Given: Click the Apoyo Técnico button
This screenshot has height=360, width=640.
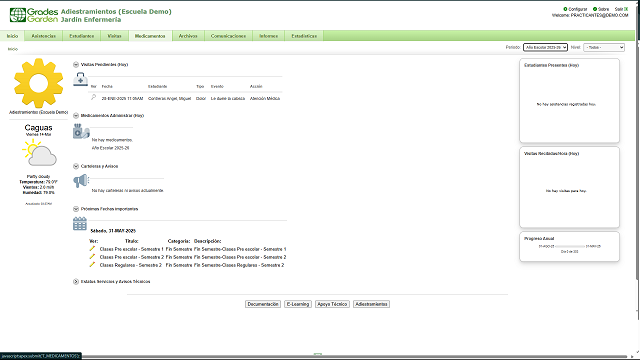Looking at the screenshot, I should click(332, 304).
